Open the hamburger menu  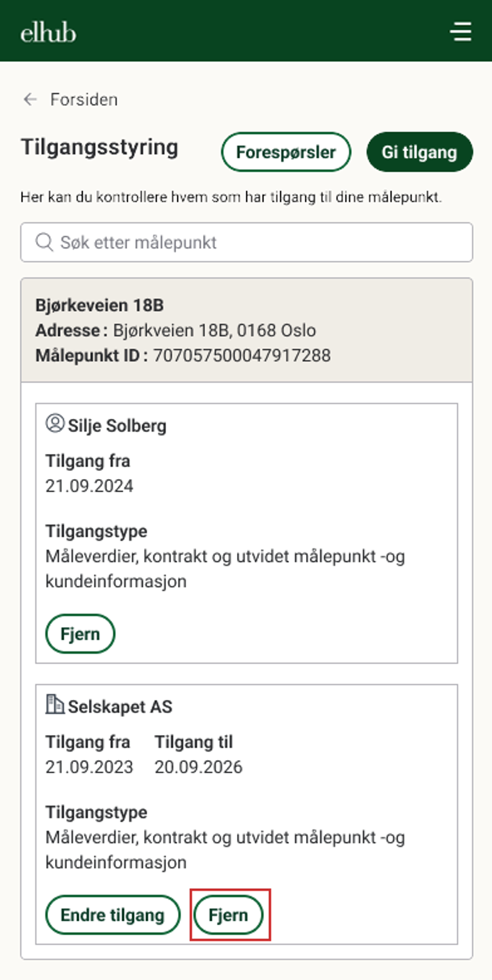coord(461,31)
